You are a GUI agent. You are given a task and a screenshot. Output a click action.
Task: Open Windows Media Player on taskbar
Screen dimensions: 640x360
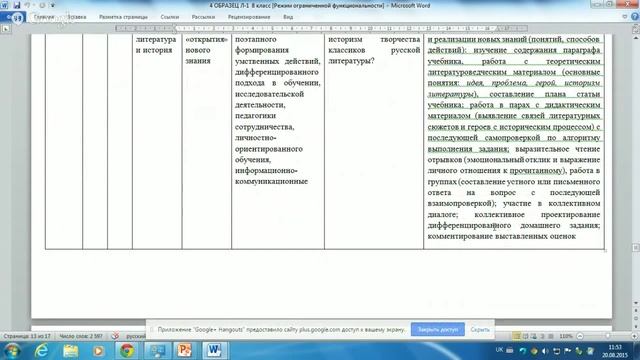click(x=98, y=351)
